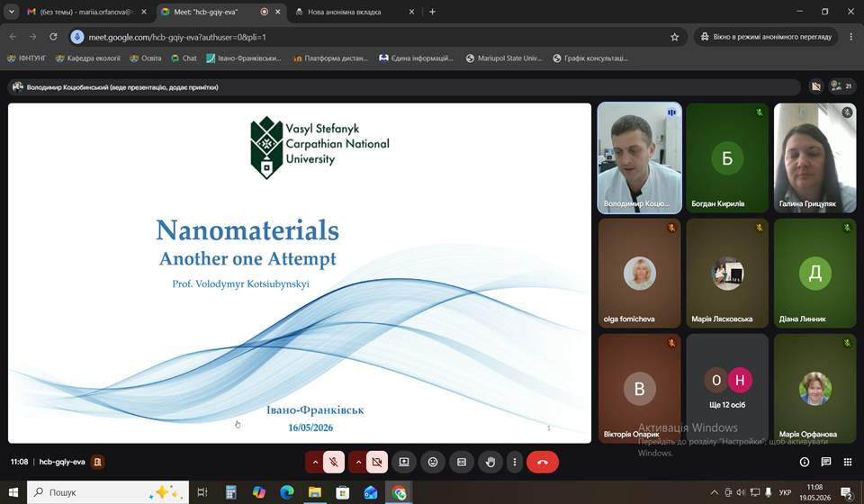Image resolution: width=864 pixels, height=504 pixels.
Task: Click the presentation off icon near participants count
Action: point(816,85)
